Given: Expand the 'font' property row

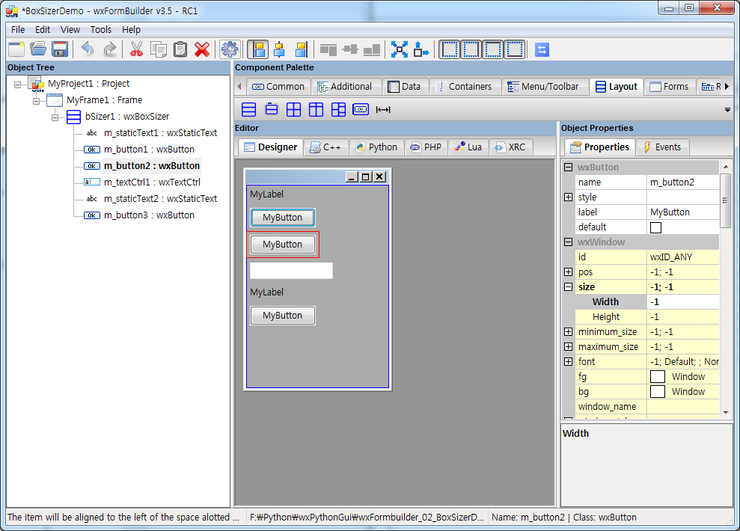Looking at the screenshot, I should pyautogui.click(x=568, y=362).
